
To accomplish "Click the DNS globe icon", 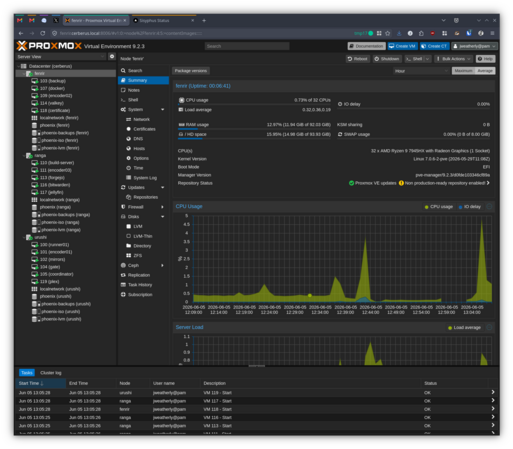I will click(128, 139).
